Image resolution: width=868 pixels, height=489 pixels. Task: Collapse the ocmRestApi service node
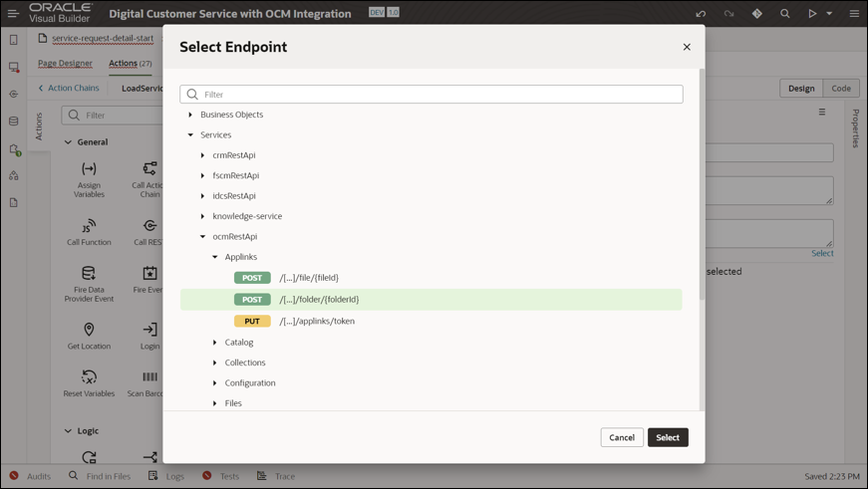202,237
